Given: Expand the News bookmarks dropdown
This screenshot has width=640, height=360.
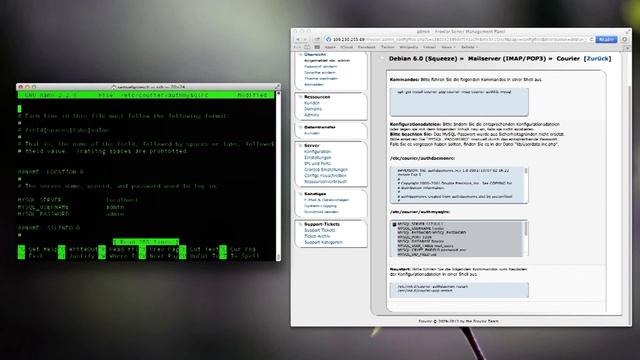Looking at the screenshot, I should tap(448, 47).
